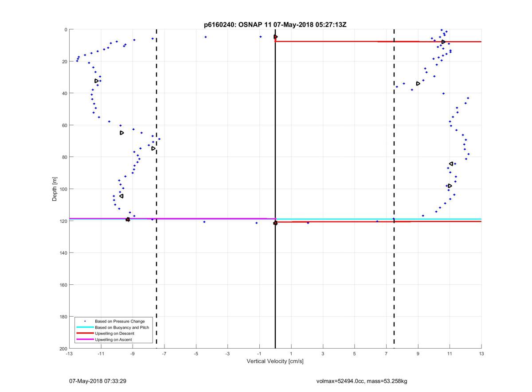Click depth axis tick label 160
The height and width of the screenshot is (392, 532).
point(63,285)
